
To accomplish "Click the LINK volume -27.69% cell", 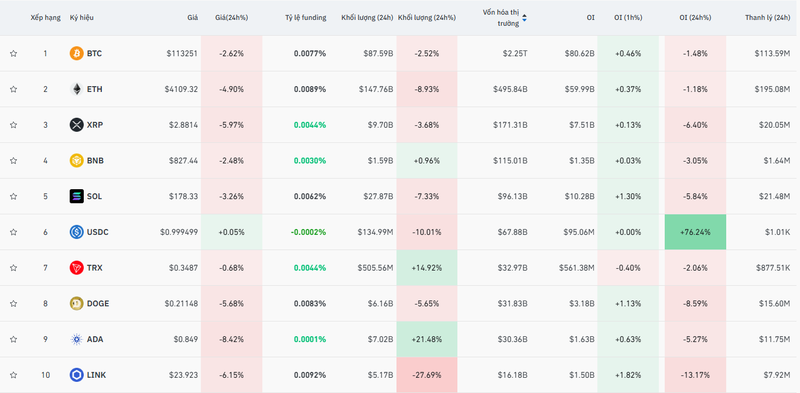I will 427,375.
